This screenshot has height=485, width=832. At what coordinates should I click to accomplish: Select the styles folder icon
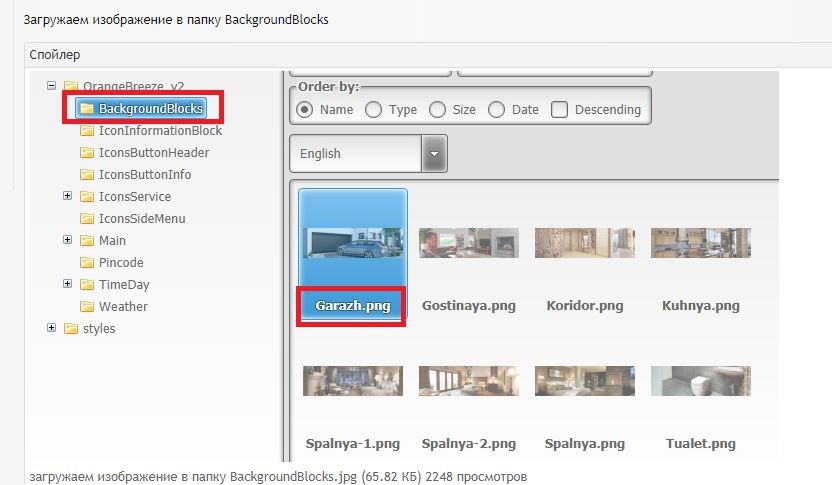pyautogui.click(x=71, y=328)
